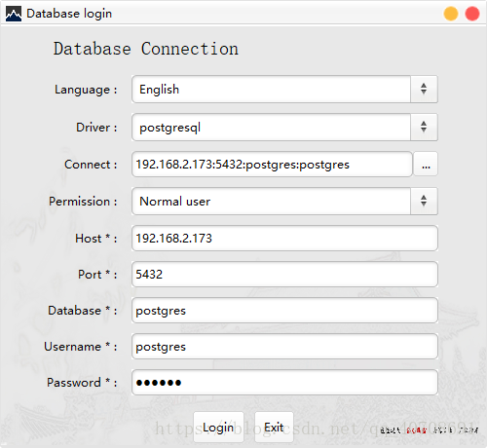This screenshot has width=487, height=448.
Task: Click the Login button
Action: (x=218, y=427)
